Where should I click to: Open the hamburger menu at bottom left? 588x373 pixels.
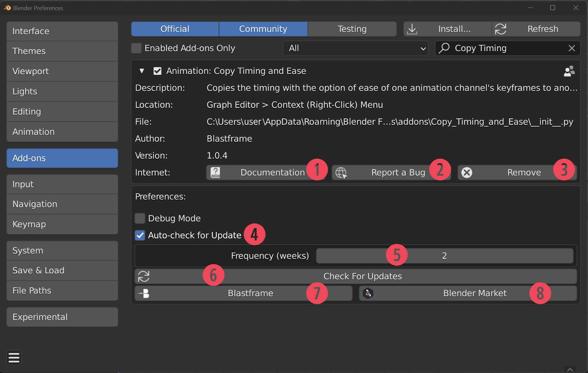click(14, 358)
